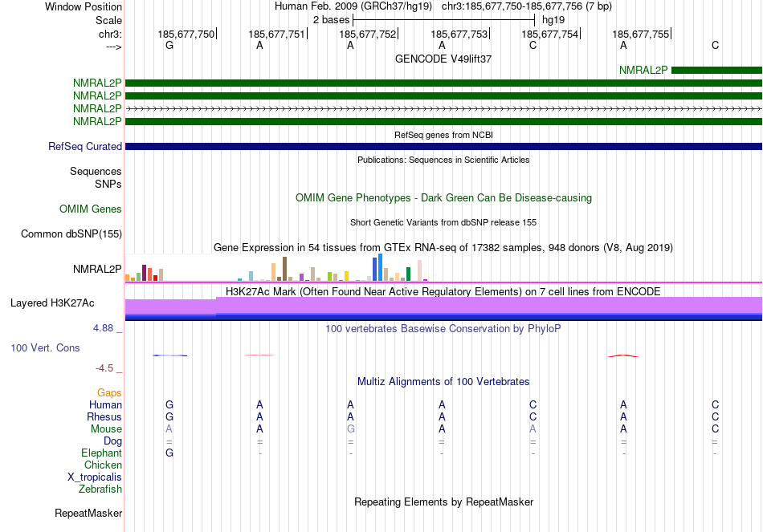Click the purple H3K27Ac signal band
This screenshot has height=532, width=763.
[x=443, y=307]
